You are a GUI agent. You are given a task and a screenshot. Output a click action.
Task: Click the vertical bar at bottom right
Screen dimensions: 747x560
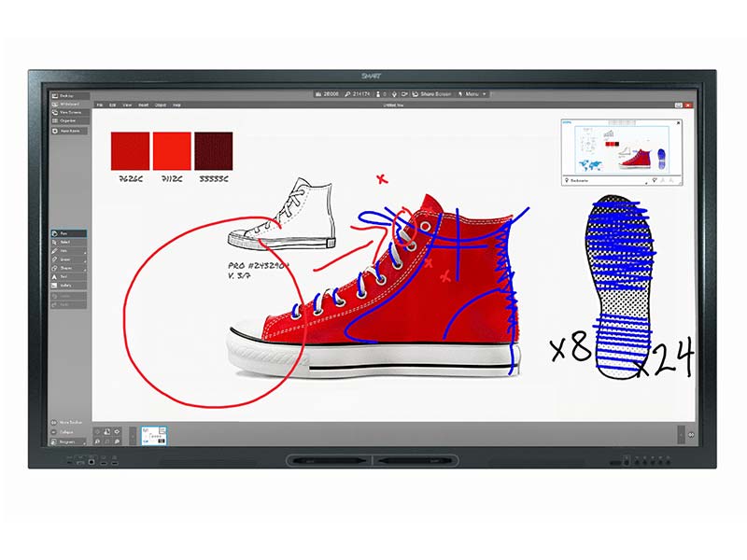point(682,435)
